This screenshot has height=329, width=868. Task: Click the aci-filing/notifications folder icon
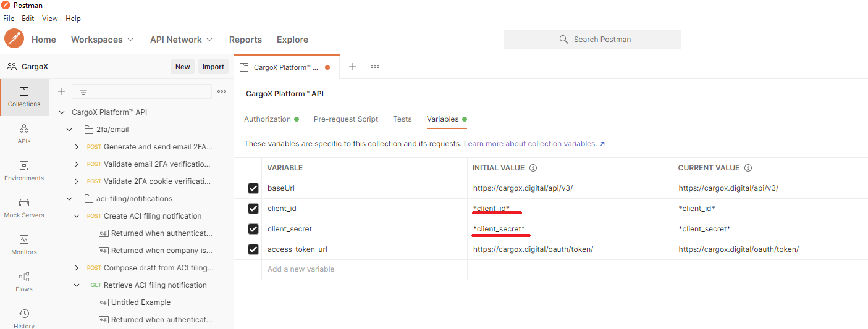(88, 199)
